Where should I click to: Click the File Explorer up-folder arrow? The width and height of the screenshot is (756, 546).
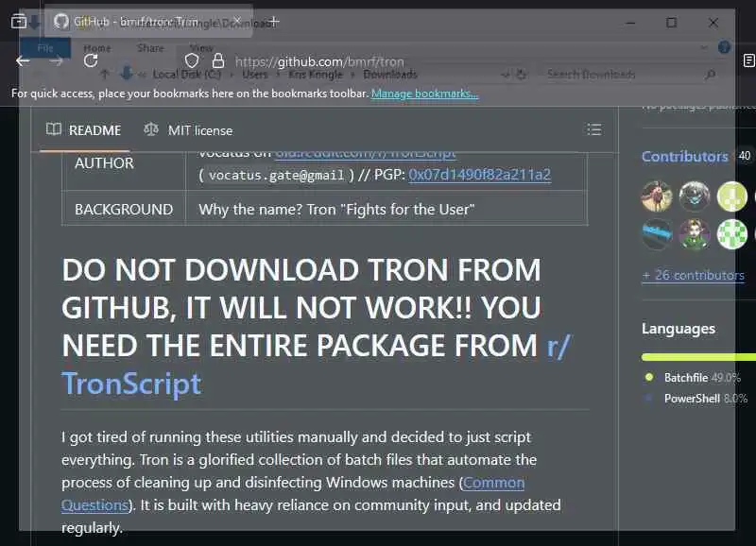(105, 75)
